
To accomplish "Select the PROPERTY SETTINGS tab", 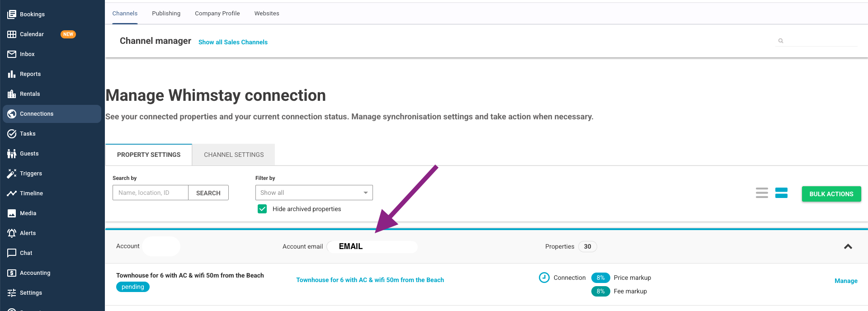I will (149, 155).
